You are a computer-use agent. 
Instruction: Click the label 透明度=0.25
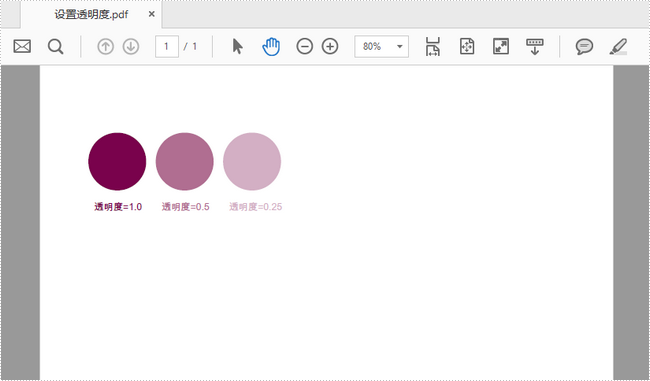(255, 206)
